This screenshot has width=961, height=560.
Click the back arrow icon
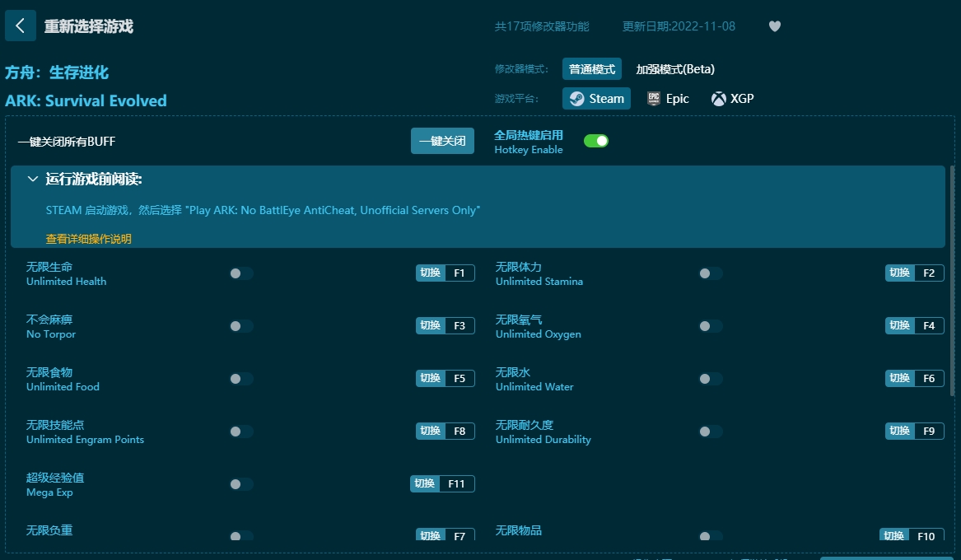[x=21, y=26]
